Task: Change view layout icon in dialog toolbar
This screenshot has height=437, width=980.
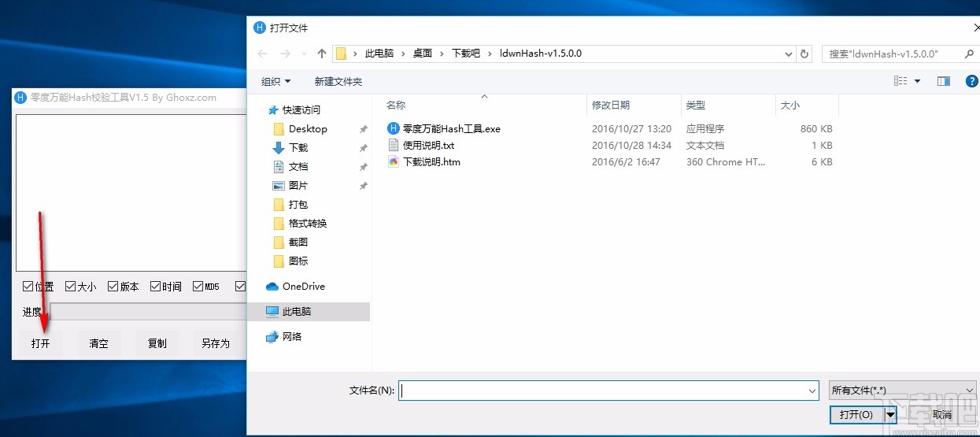Action: pos(900,81)
